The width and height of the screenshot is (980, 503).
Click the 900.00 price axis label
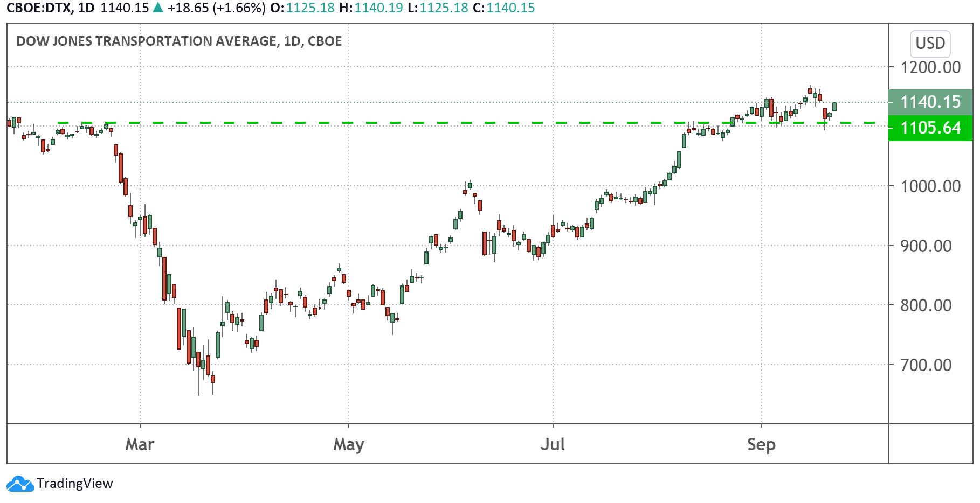pyautogui.click(x=926, y=246)
